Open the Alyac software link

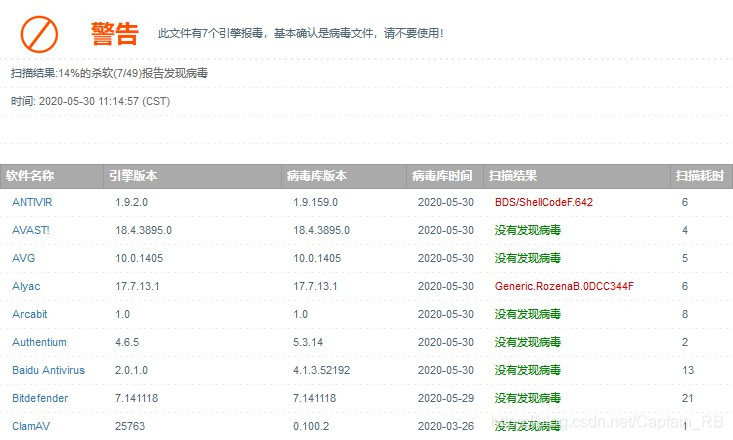pyautogui.click(x=26, y=286)
